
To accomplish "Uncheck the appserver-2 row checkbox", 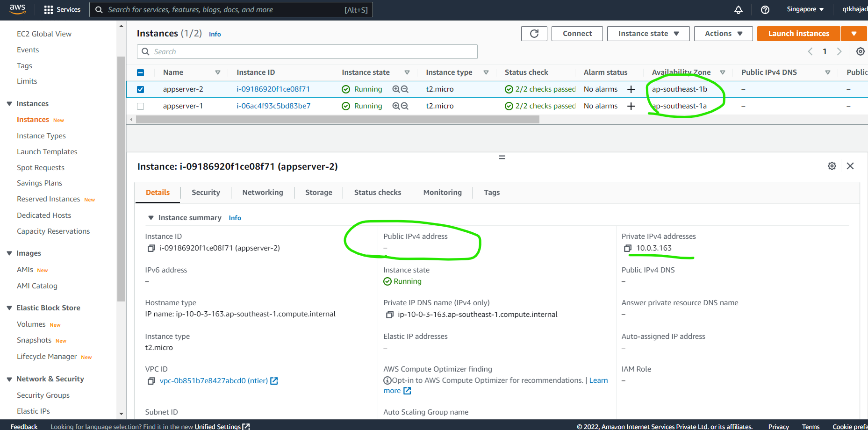I will tap(141, 89).
